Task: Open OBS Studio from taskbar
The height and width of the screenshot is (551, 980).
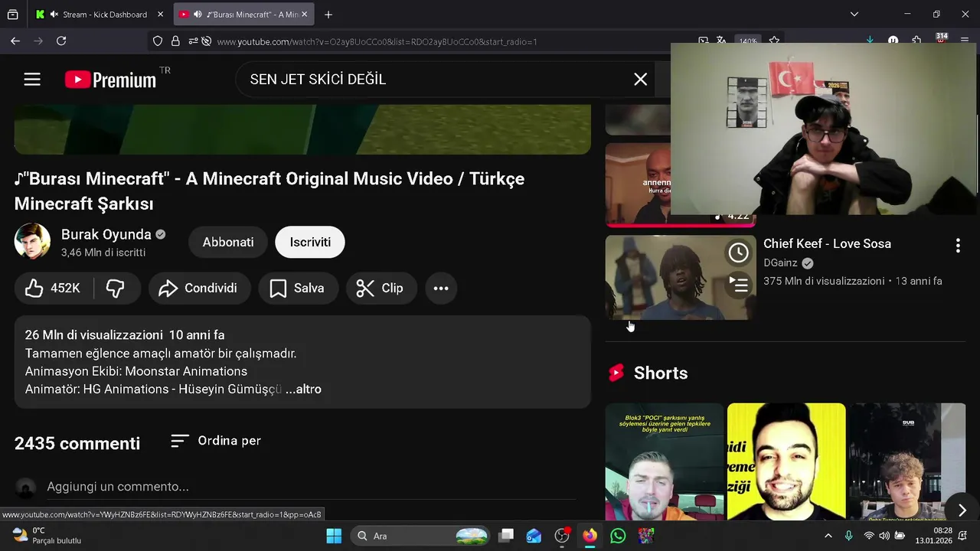Action: click(x=562, y=536)
